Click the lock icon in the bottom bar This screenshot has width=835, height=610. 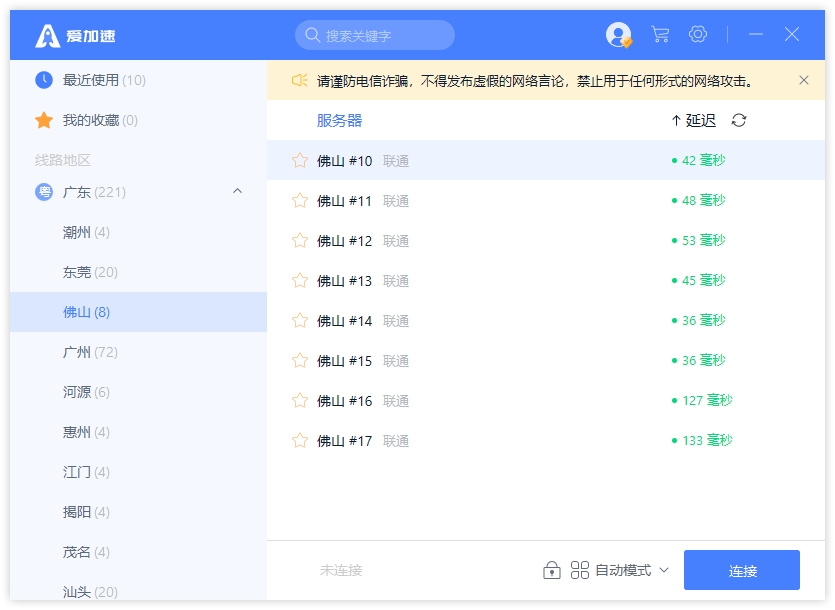552,570
